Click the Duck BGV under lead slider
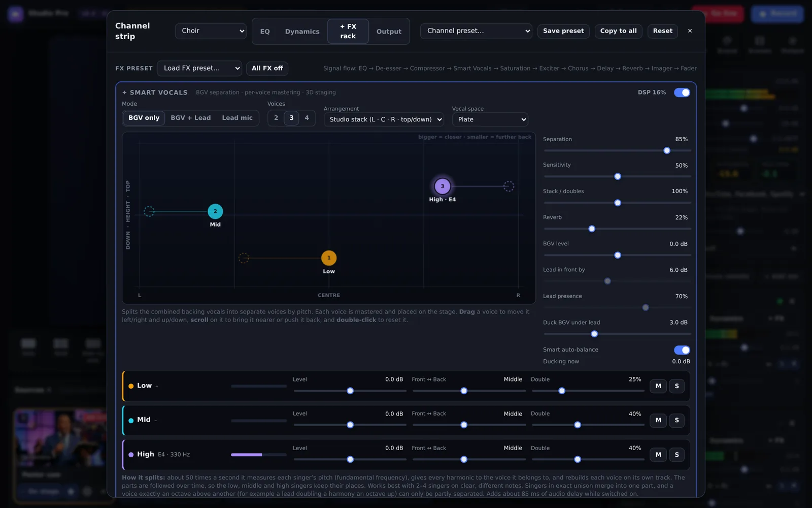 617,334
